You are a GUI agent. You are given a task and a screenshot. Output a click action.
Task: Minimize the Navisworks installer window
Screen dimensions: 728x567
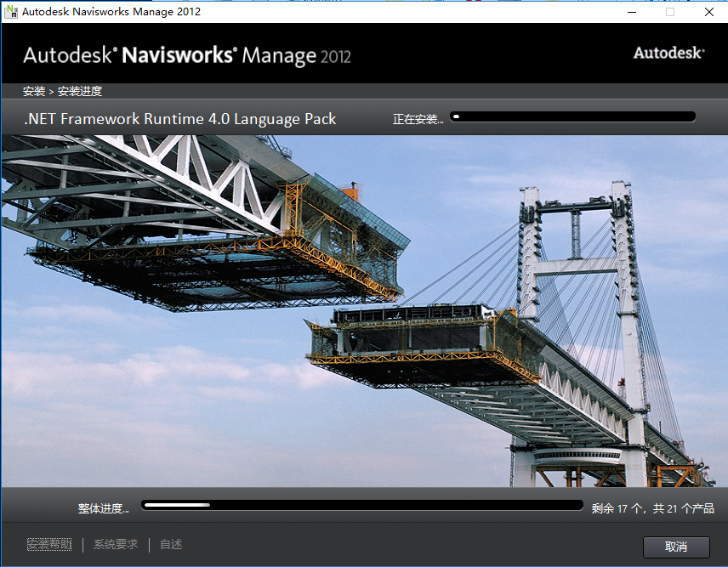tap(632, 12)
